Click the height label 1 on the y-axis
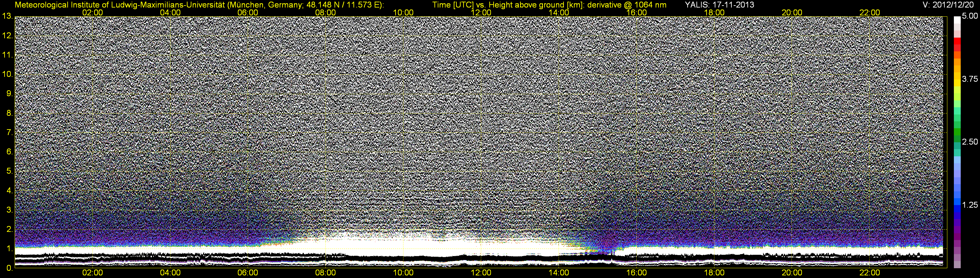The height and width of the screenshot is (278, 980). [x=9, y=249]
